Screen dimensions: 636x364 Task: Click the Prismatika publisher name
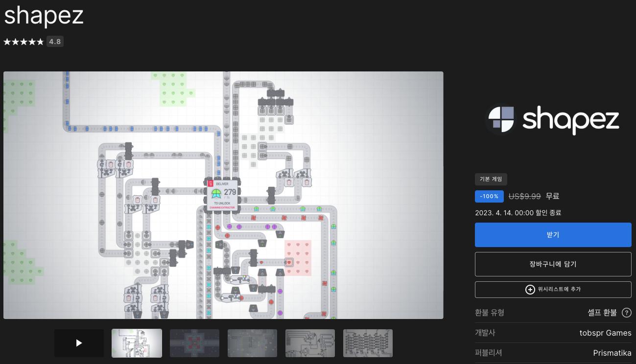[x=612, y=353]
